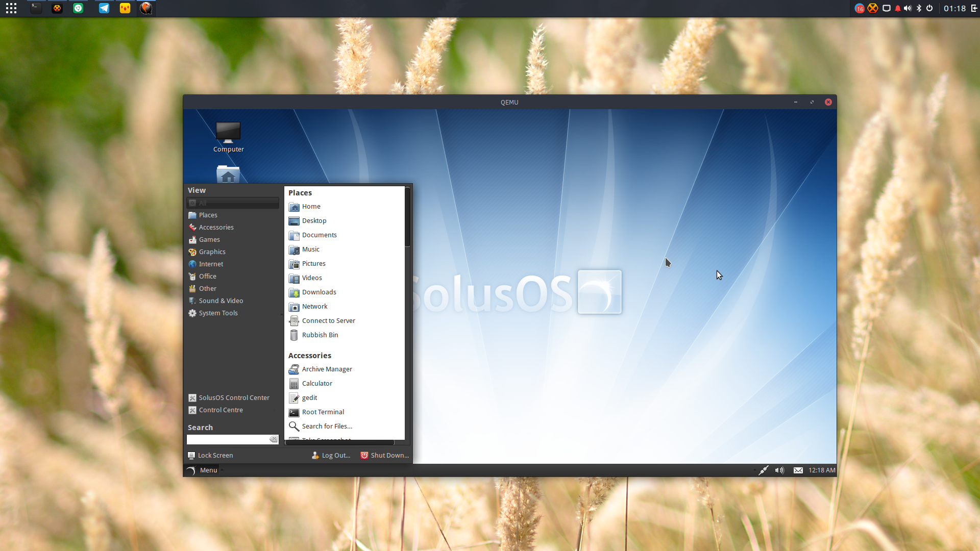Launch Search for Files
980x551 pixels.
(x=345, y=427)
